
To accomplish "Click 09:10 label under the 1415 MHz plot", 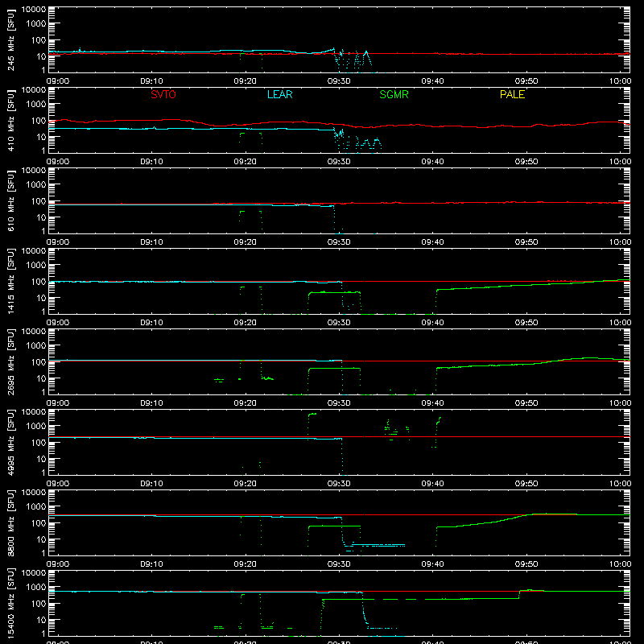I will coord(151,323).
